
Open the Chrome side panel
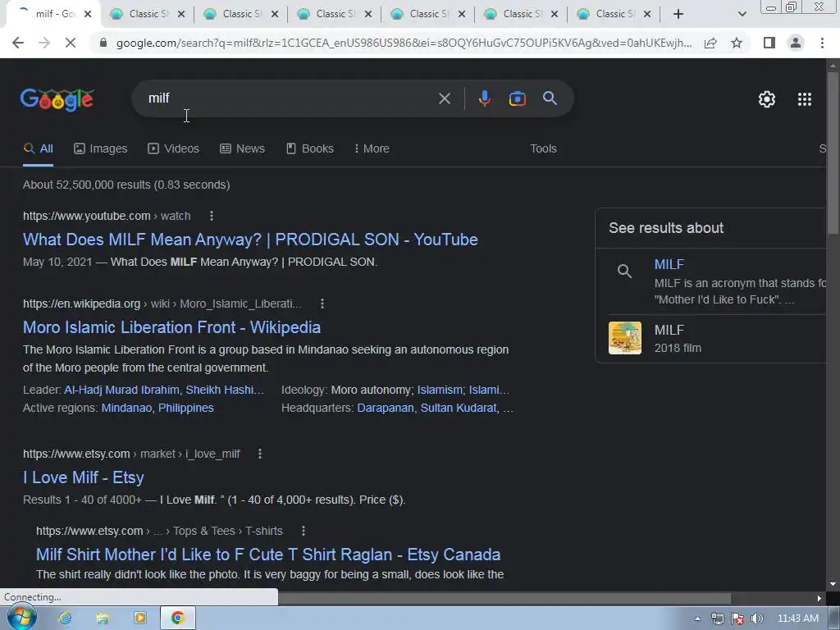click(769, 43)
